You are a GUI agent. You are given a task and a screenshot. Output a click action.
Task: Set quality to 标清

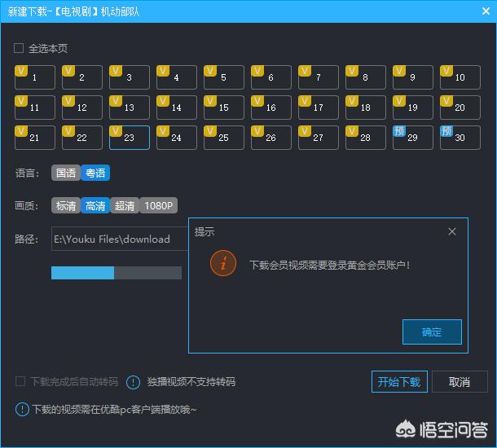click(x=66, y=205)
